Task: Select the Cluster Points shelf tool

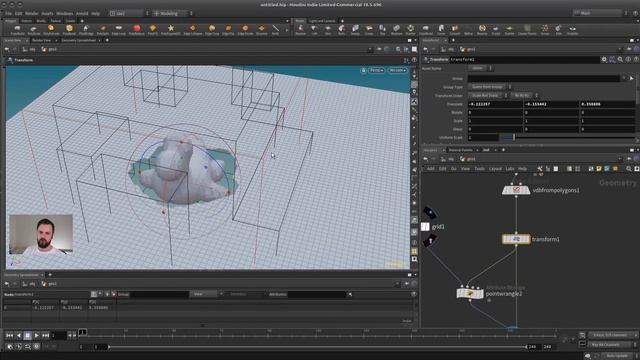Action: tap(527, 30)
